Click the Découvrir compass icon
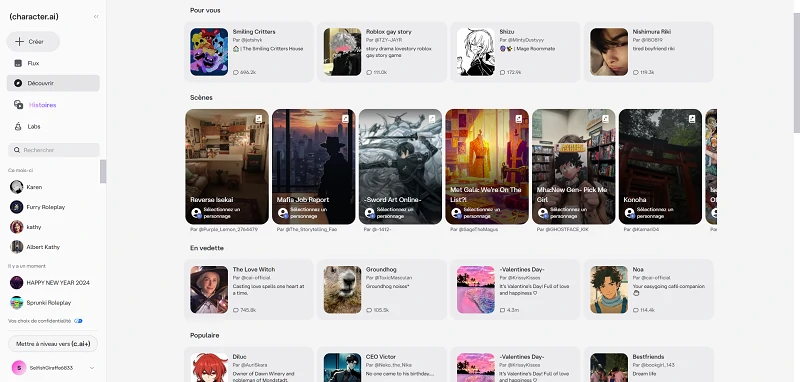Viewport: 800px width, 382px height. tap(18, 83)
